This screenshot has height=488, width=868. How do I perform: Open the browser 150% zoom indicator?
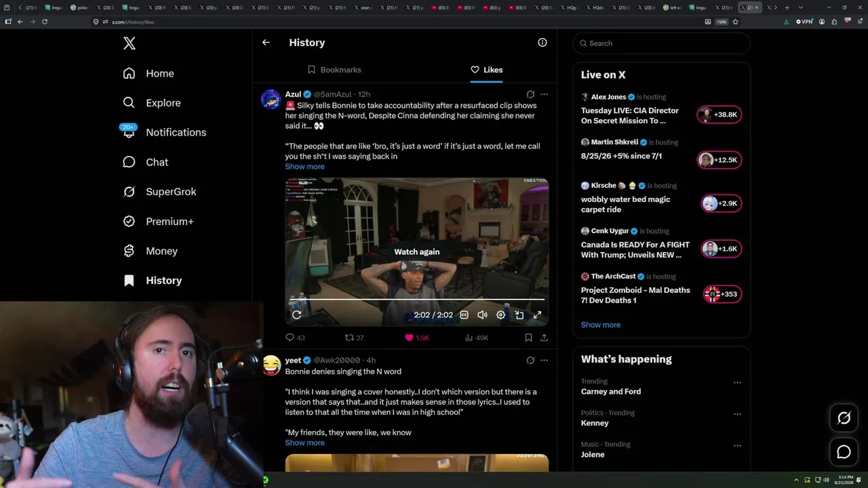click(722, 22)
